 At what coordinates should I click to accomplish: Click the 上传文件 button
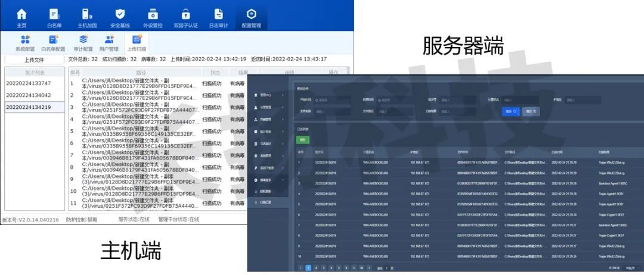coord(34,60)
